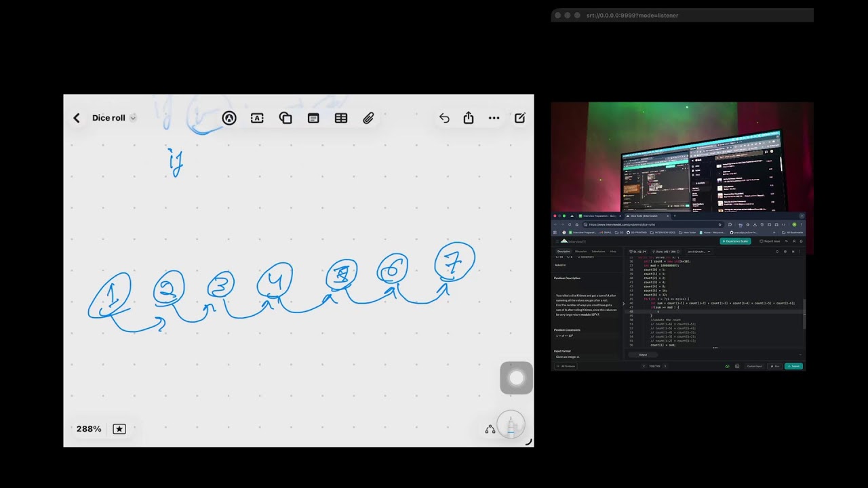Open the Java language dropdown
The height and width of the screenshot is (488, 868).
[x=698, y=251]
